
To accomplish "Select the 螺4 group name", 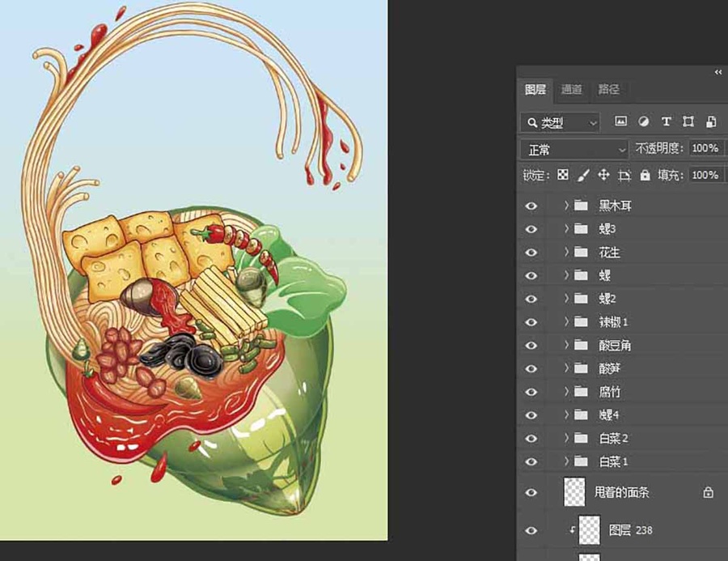I will tap(608, 414).
